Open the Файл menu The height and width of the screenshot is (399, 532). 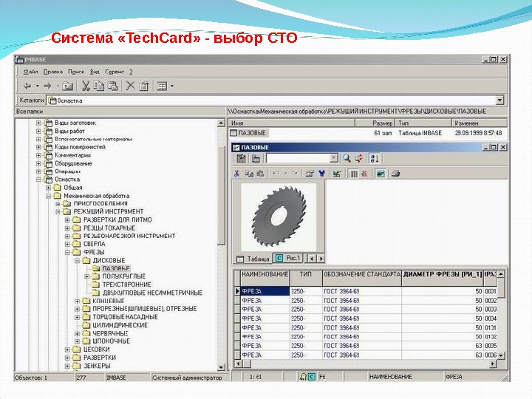click(x=30, y=72)
